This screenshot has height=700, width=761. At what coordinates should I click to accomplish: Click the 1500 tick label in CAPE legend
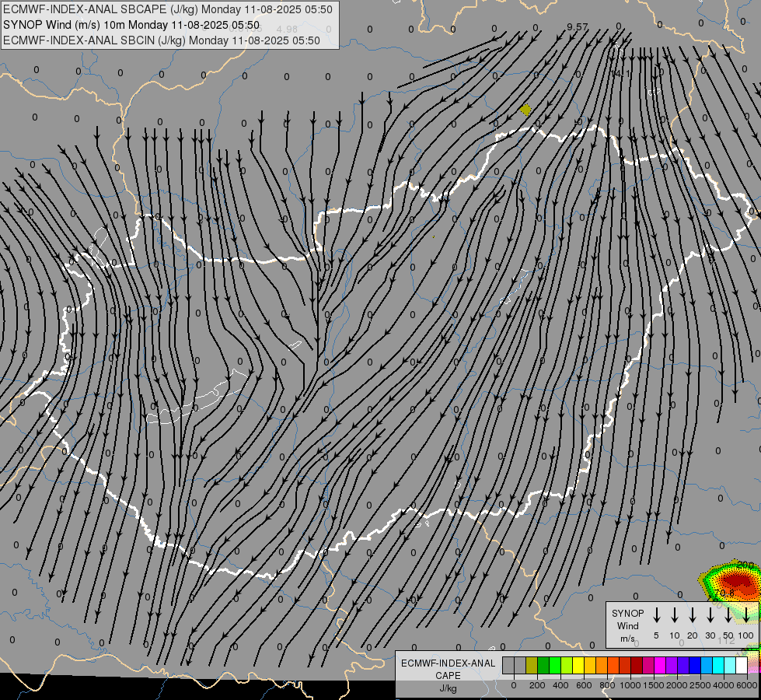(x=654, y=685)
